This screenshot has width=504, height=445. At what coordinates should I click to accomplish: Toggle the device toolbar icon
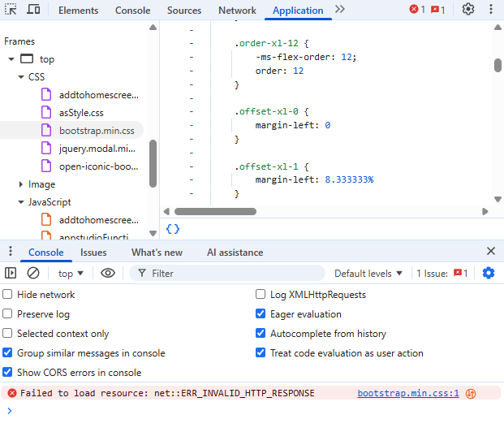point(33,10)
